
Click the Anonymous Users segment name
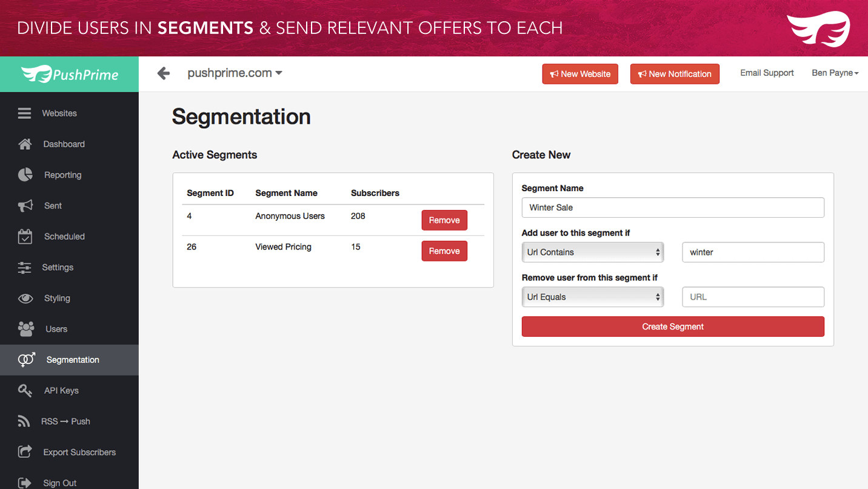click(290, 216)
